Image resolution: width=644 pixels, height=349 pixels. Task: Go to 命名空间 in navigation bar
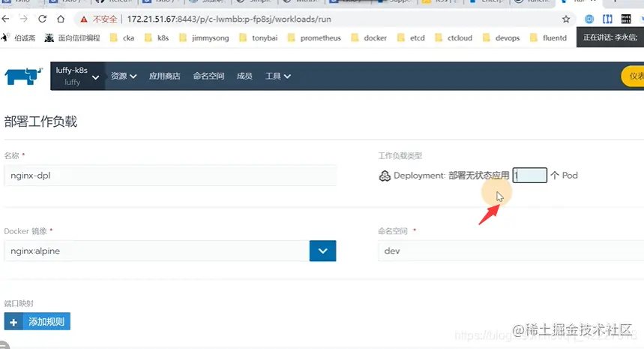coord(208,76)
